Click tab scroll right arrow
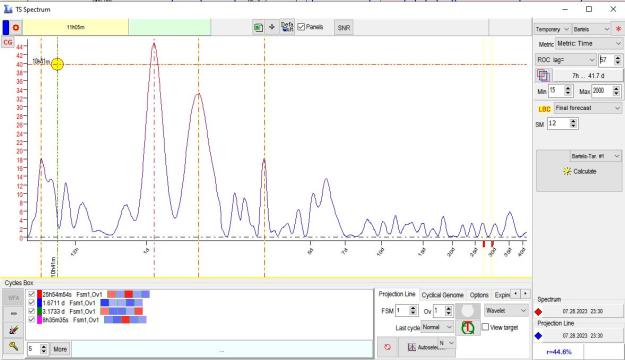 point(526,294)
